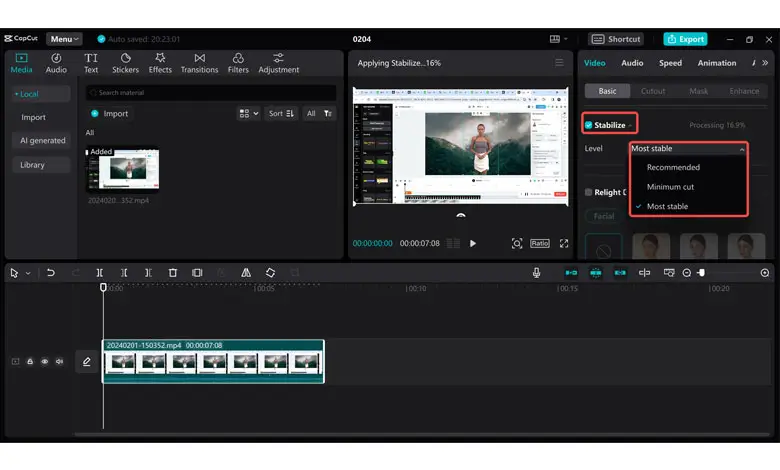Image resolution: width=780 pixels, height=470 pixels.
Task: Click the Export button
Action: (685, 39)
